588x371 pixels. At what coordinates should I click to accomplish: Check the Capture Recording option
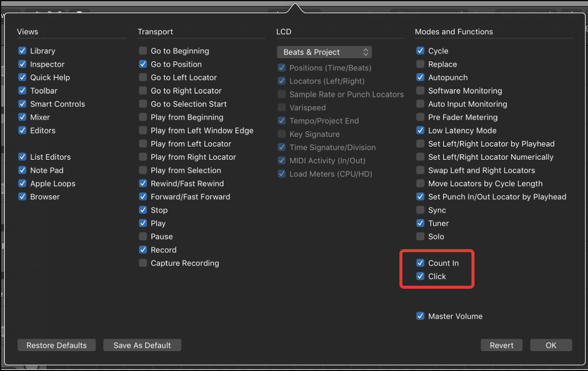(x=143, y=263)
